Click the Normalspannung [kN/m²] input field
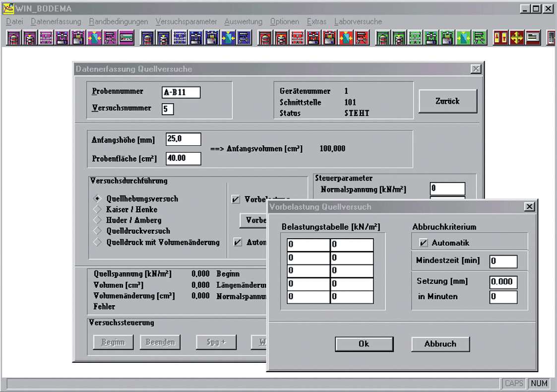The width and height of the screenshot is (557, 392). click(447, 189)
